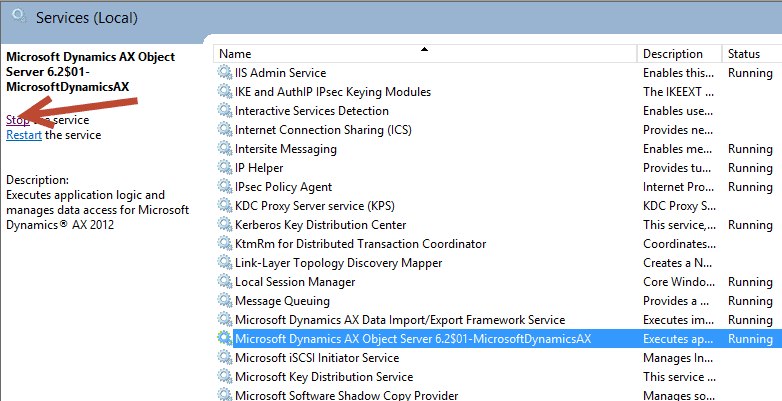Click gear icon for Intersite Messaging

pos(224,148)
